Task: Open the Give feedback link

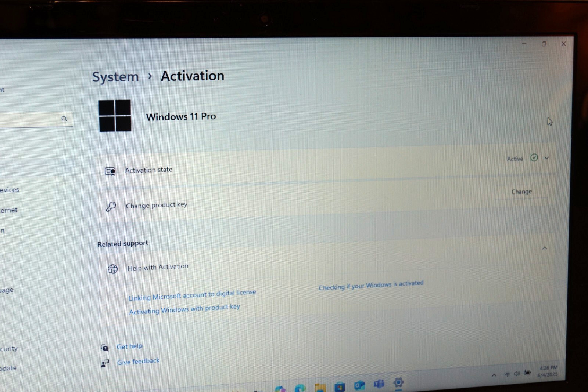Action: 138,362
